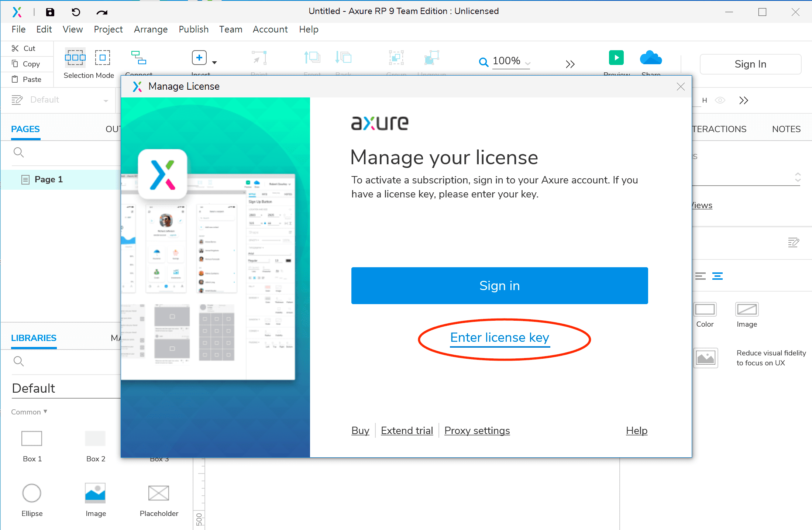Click the Pages search field
Image resolution: width=812 pixels, height=530 pixels.
[66, 152]
